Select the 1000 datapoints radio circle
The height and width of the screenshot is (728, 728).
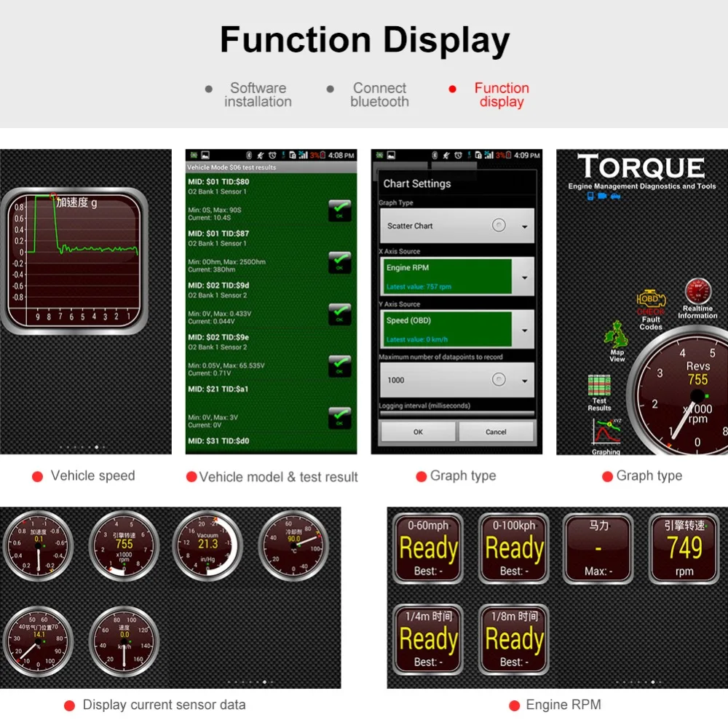click(x=499, y=380)
